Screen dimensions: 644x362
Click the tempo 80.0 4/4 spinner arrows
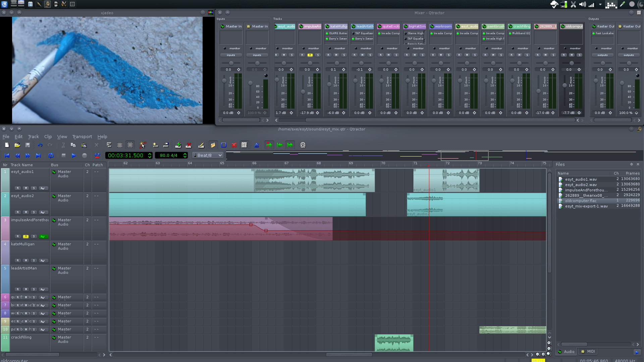tap(185, 155)
